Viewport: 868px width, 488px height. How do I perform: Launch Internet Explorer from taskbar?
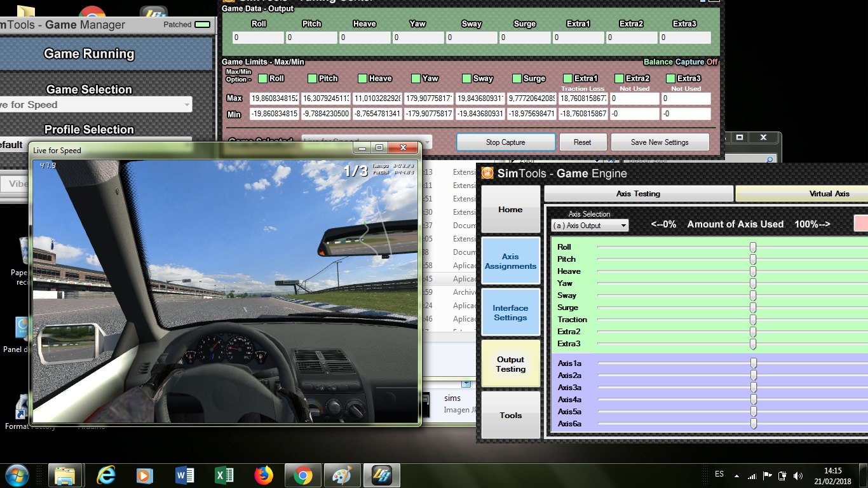pyautogui.click(x=105, y=475)
